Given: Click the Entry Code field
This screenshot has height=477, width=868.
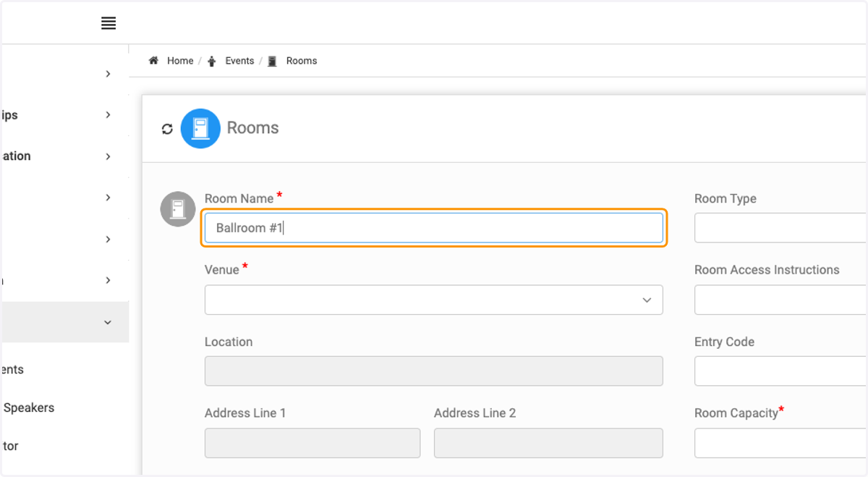Looking at the screenshot, I should pos(780,371).
